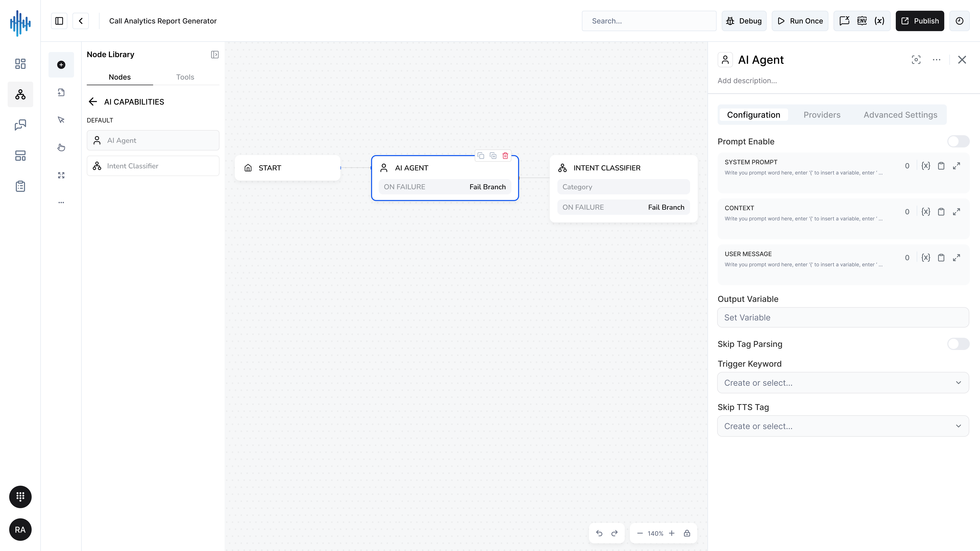
Task: Open the RA user avatar menu
Action: pos(20,530)
